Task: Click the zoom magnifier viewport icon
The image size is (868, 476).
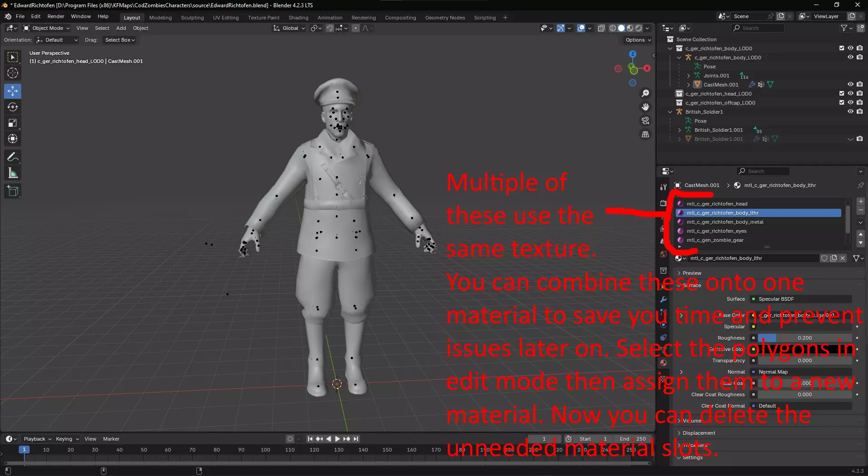Action: tap(645, 93)
